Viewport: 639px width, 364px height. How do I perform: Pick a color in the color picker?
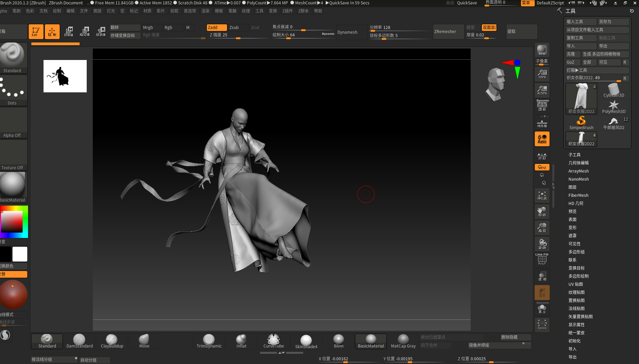12,222
